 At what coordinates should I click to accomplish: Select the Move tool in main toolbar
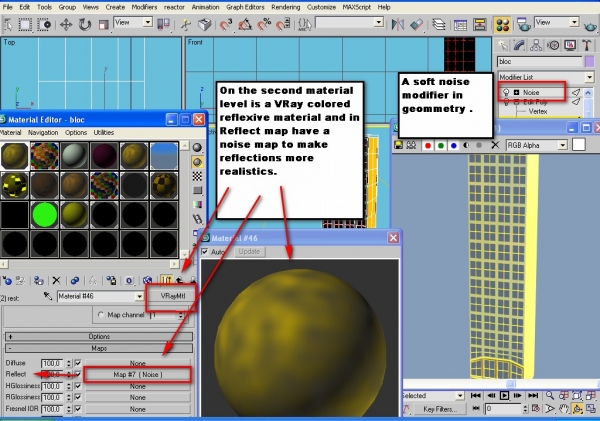[66, 25]
